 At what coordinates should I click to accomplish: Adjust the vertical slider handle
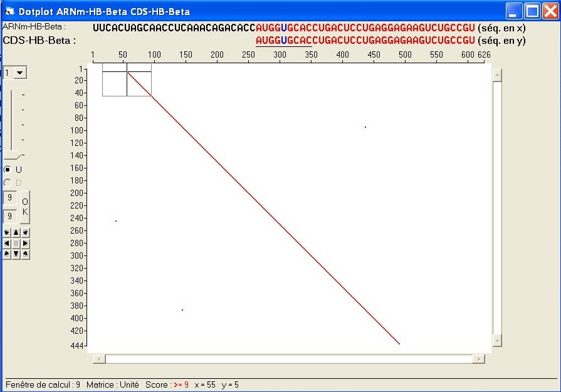click(x=14, y=155)
